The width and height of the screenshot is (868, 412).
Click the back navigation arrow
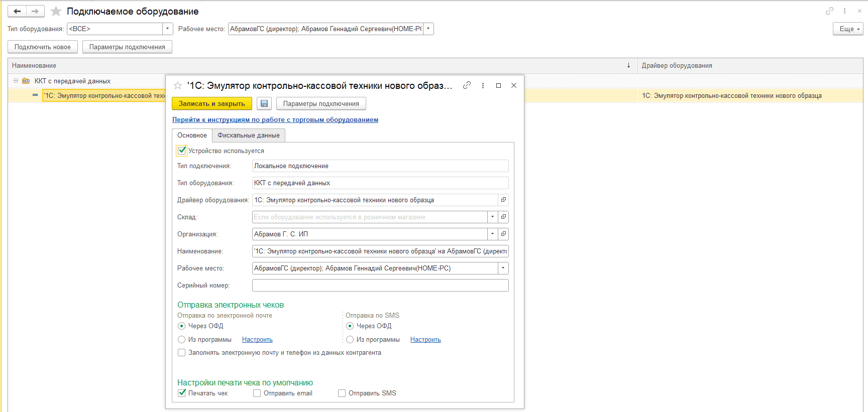pyautogui.click(x=17, y=11)
